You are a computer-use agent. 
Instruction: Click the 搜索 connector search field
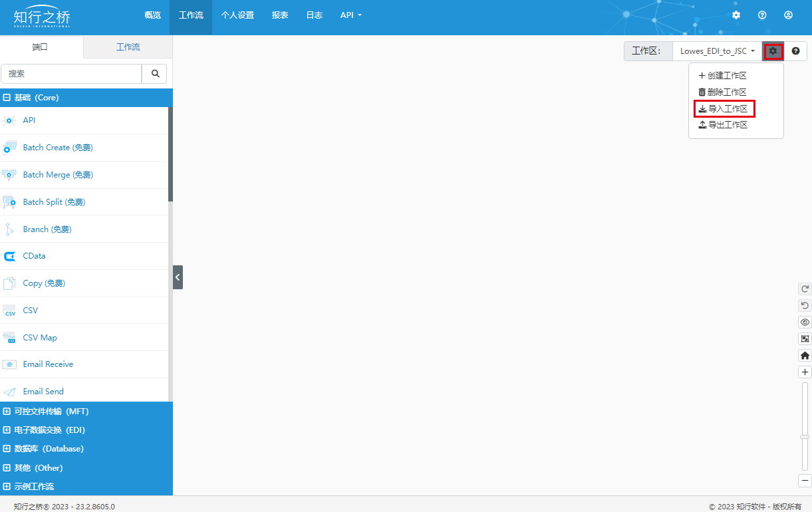(x=72, y=74)
